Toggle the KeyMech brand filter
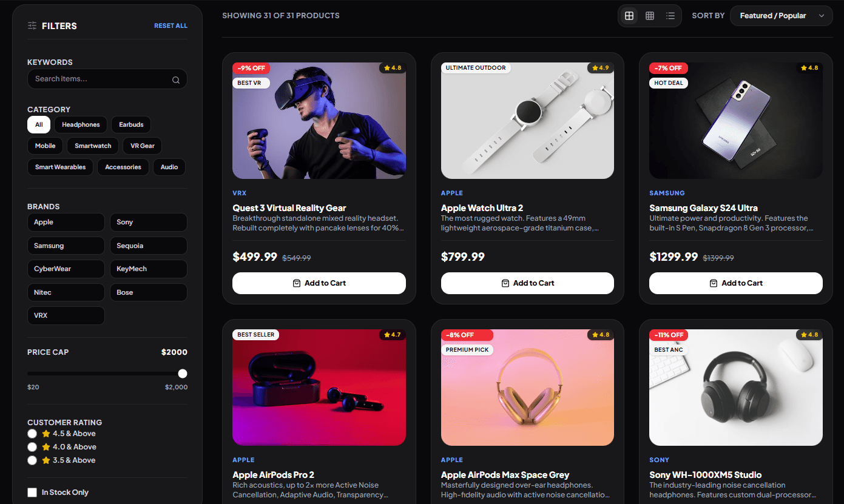Viewport: 844px width, 504px height. (149, 269)
